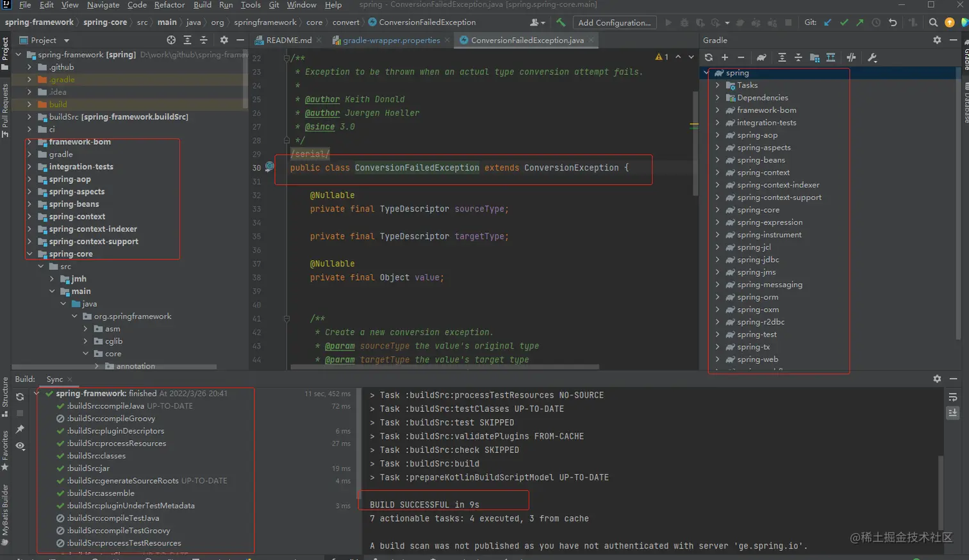
Task: Click Git Commit checkmark icon
Action: point(844,22)
